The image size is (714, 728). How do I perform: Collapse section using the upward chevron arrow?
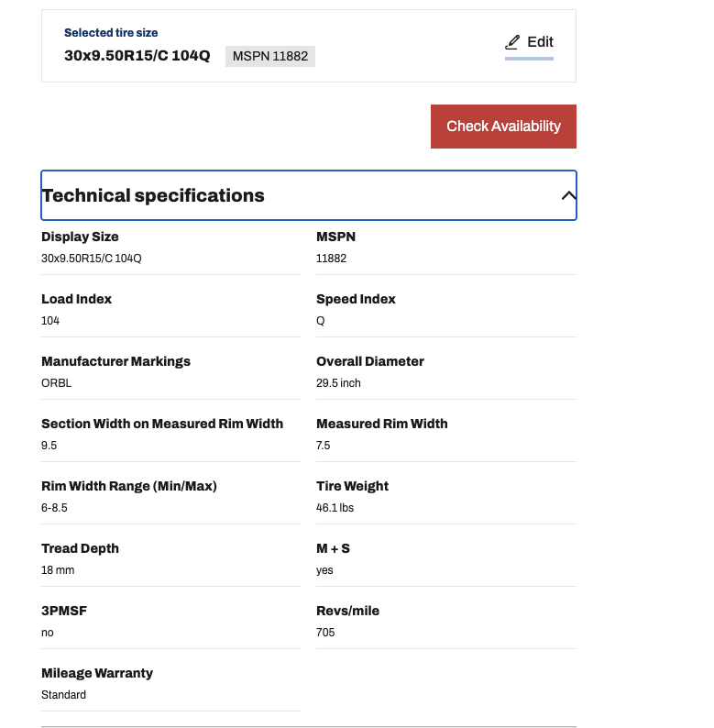[x=568, y=195]
